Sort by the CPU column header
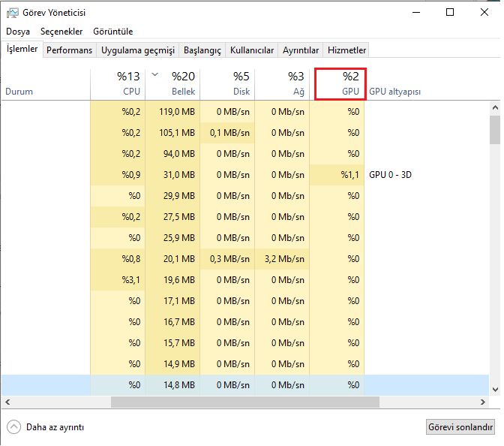504x446 pixels. [118, 84]
